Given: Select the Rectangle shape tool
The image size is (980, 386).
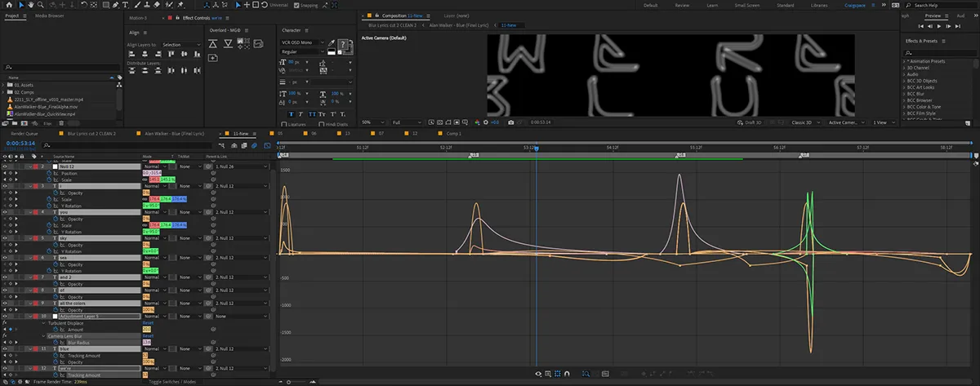Looking at the screenshot, I should 105,5.
